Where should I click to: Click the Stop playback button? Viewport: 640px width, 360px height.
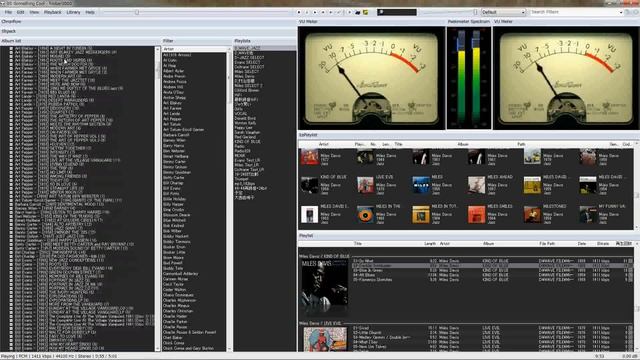(299, 12)
